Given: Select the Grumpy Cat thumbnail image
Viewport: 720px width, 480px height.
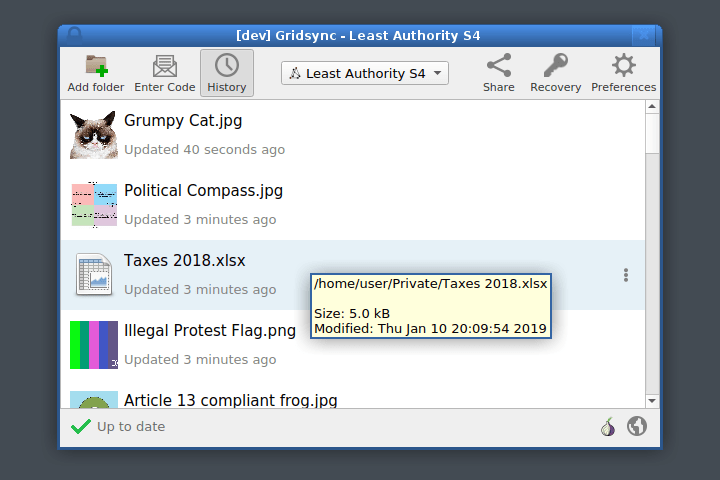Looking at the screenshot, I should (x=94, y=135).
